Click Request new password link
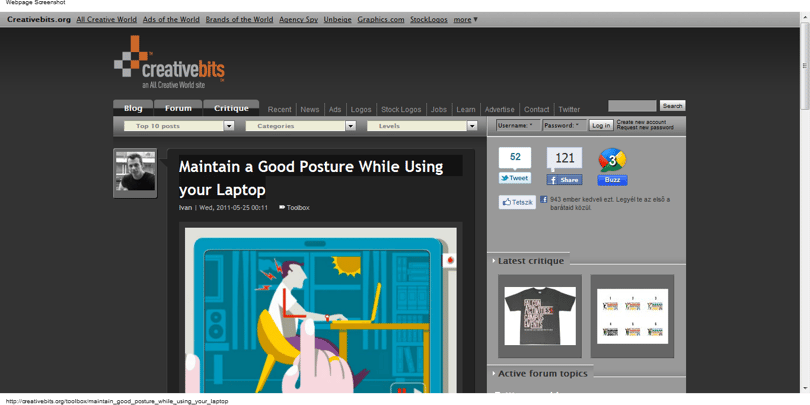The height and width of the screenshot is (405, 810). coord(645,128)
